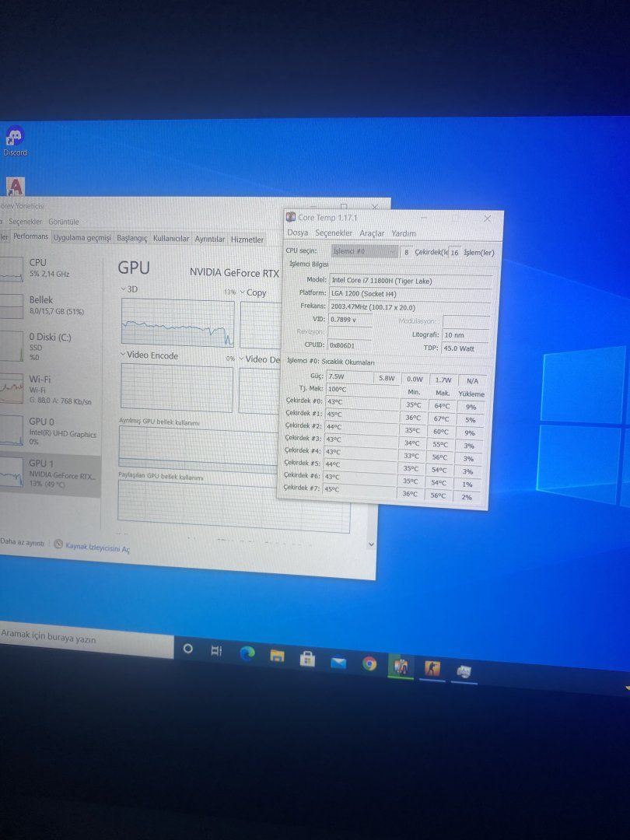The width and height of the screenshot is (630, 840).
Task: Click the 3D GPU usage graph
Action: [x=177, y=323]
